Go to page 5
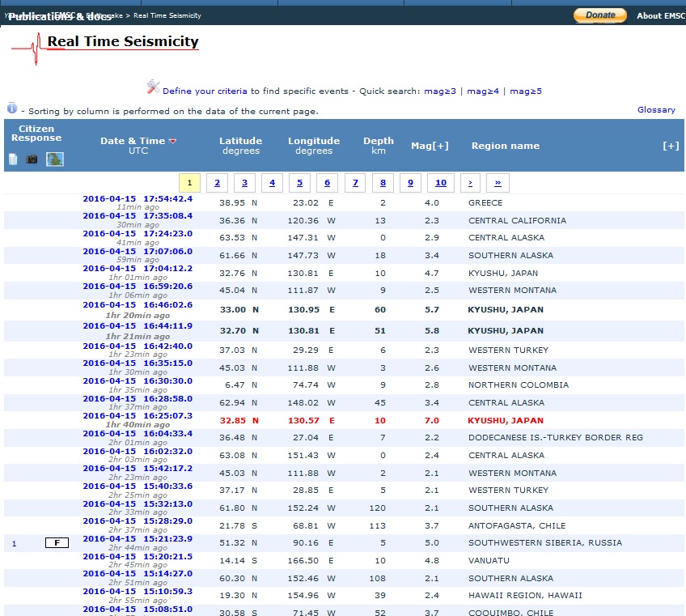Viewport: 686px width, 616px height. (x=299, y=183)
